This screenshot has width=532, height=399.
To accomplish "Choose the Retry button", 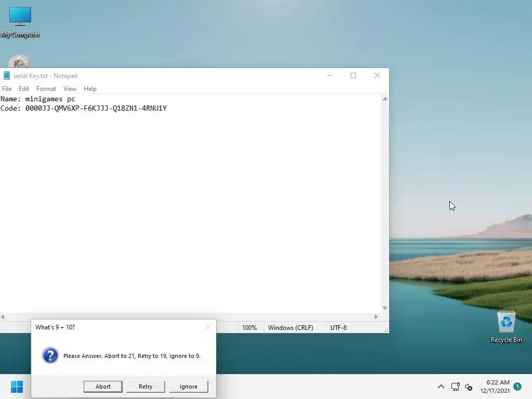I will [x=145, y=387].
